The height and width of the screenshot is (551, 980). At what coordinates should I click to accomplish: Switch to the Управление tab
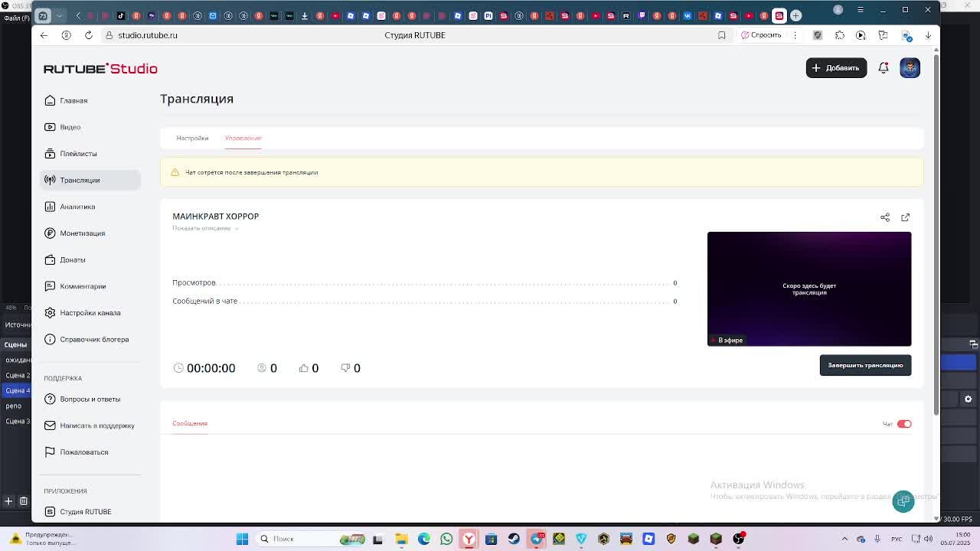243,138
